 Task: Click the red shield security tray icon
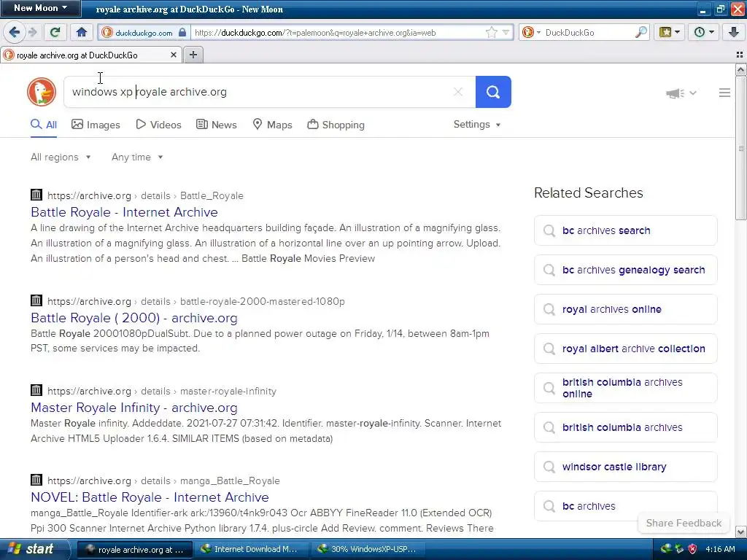click(x=693, y=549)
